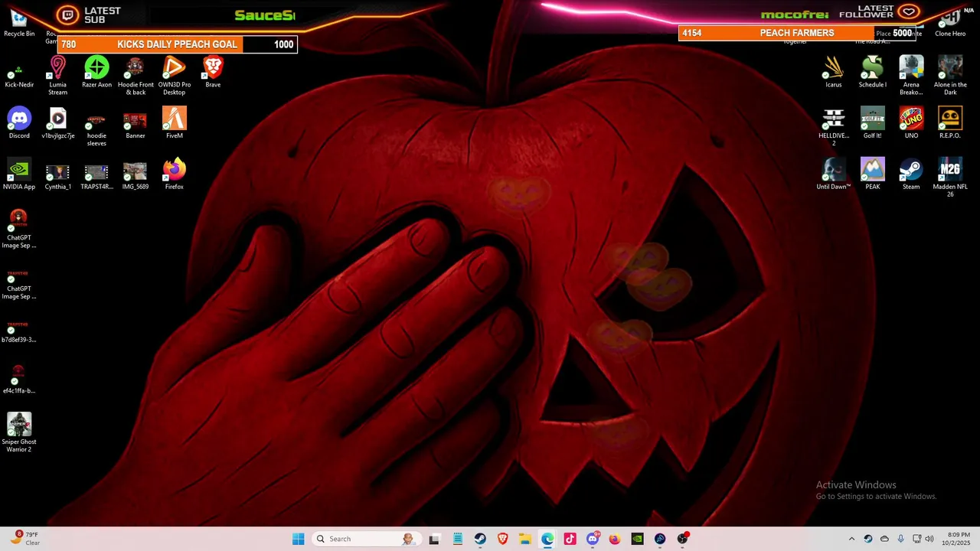Select the Razer Axon desktop icon
Viewport: 980px width, 551px height.
pyautogui.click(x=96, y=73)
